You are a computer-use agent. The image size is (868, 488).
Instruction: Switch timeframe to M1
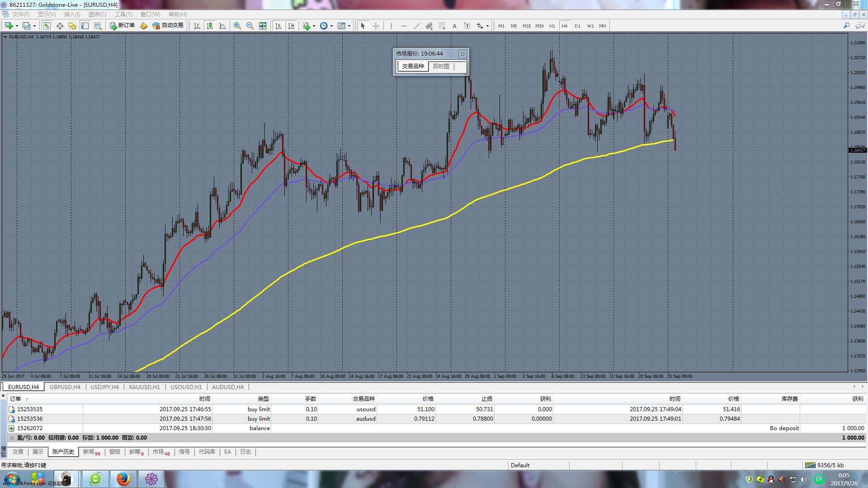(x=501, y=26)
